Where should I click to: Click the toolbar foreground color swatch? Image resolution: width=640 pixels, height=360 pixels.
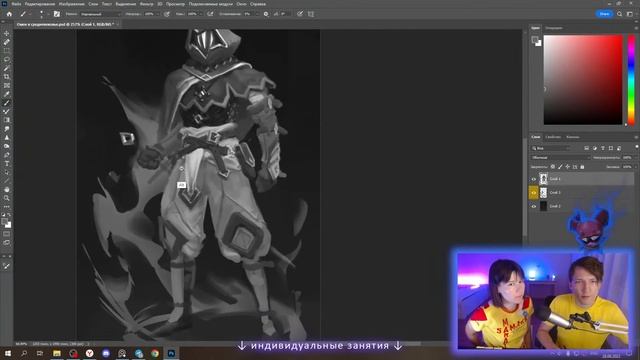pyautogui.click(x=5, y=222)
